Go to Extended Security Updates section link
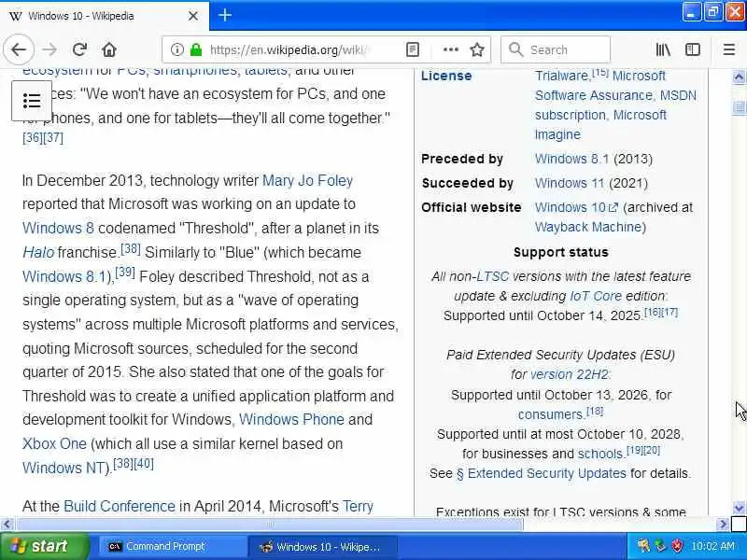Screen dimensions: 747x560 click(542, 473)
